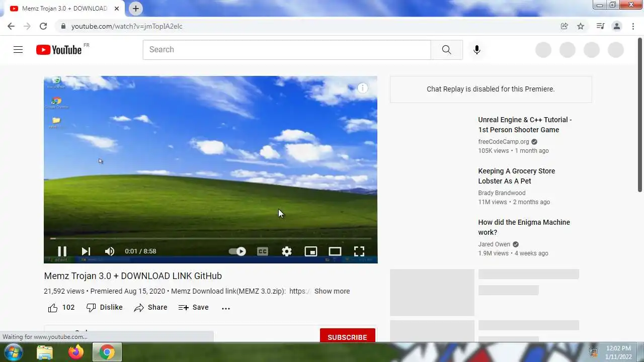Screen dimensions: 644x362
Task: Toggle the autoplay switch
Action: pyautogui.click(x=237, y=251)
